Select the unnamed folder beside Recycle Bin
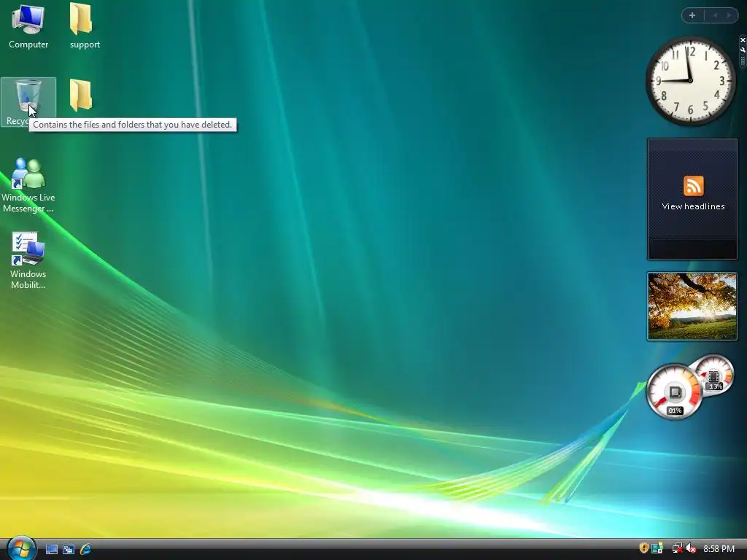The width and height of the screenshot is (747, 560). pyautogui.click(x=81, y=96)
